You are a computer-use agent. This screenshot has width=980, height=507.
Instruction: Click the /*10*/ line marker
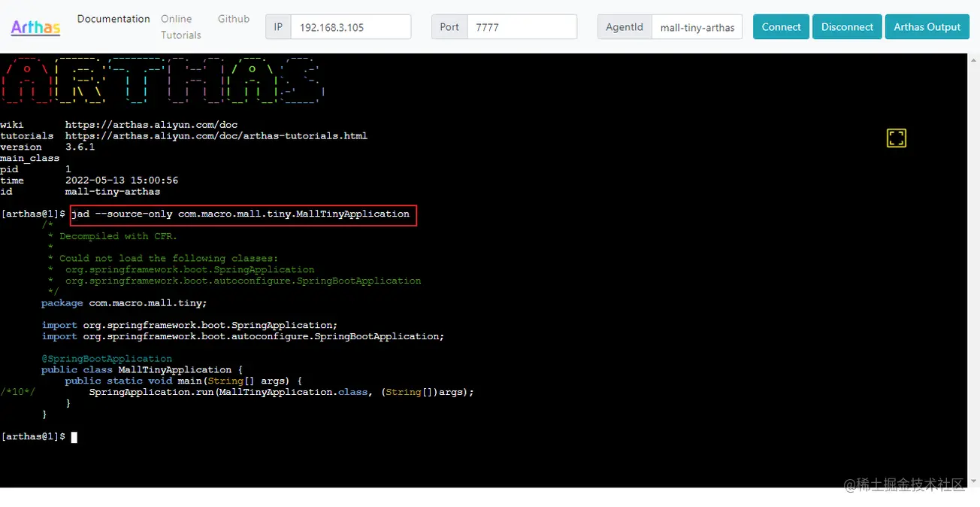[18, 392]
